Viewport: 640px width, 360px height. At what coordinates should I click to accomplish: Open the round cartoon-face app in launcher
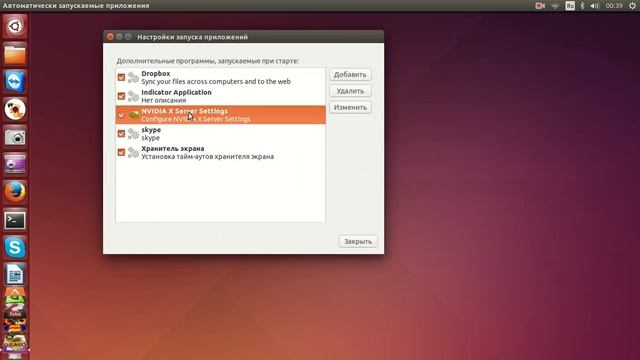(x=15, y=109)
